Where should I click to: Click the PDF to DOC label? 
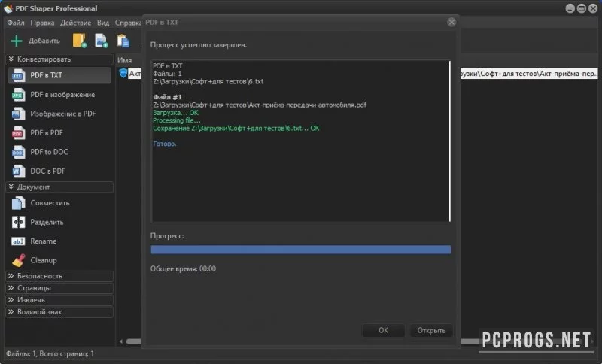[49, 152]
